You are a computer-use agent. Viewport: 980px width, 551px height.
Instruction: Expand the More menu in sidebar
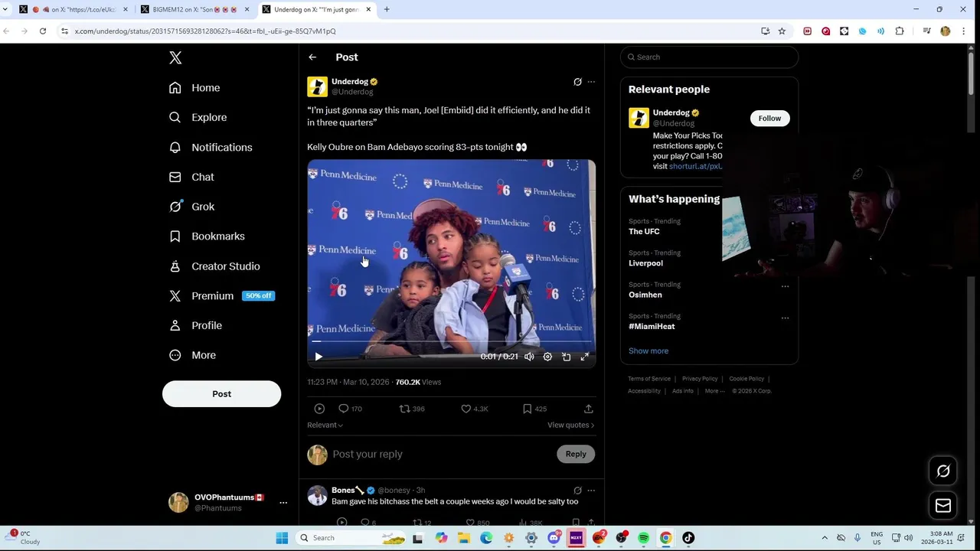pos(193,355)
